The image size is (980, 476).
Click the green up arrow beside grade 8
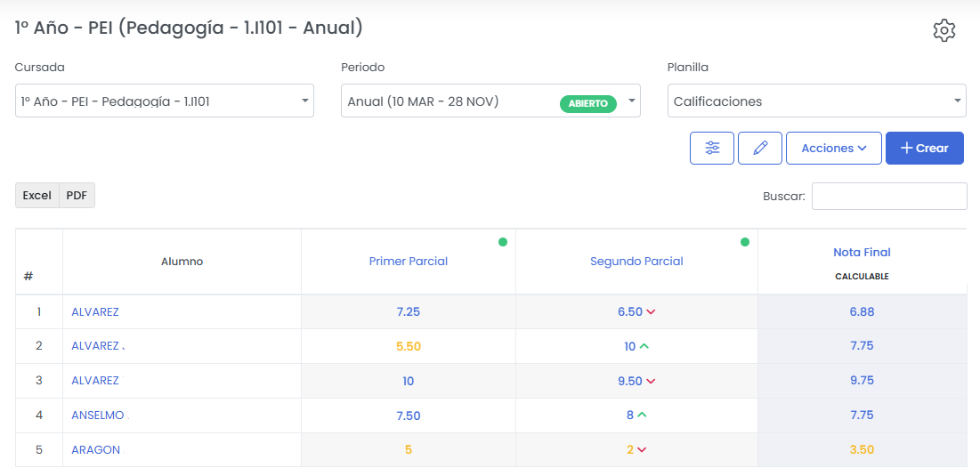click(642, 415)
